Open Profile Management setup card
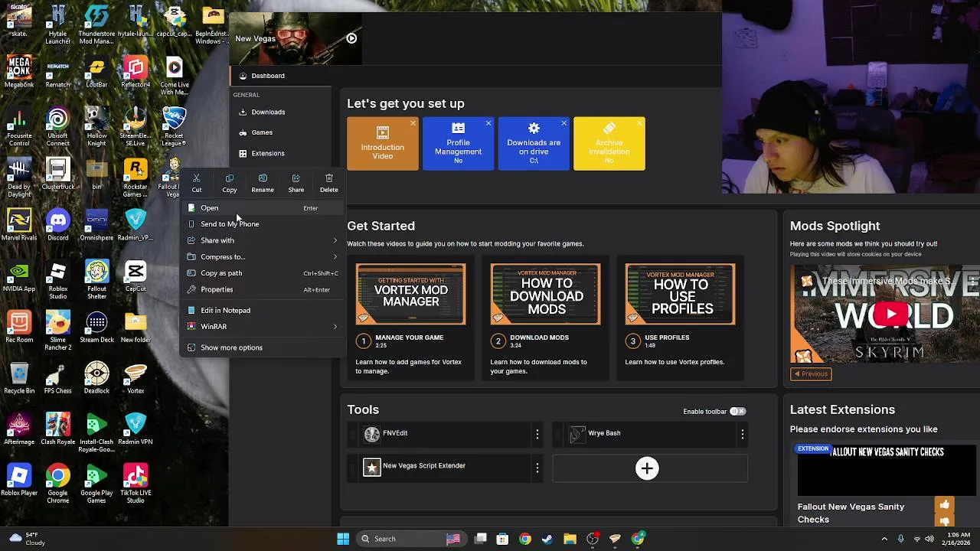 coord(458,143)
